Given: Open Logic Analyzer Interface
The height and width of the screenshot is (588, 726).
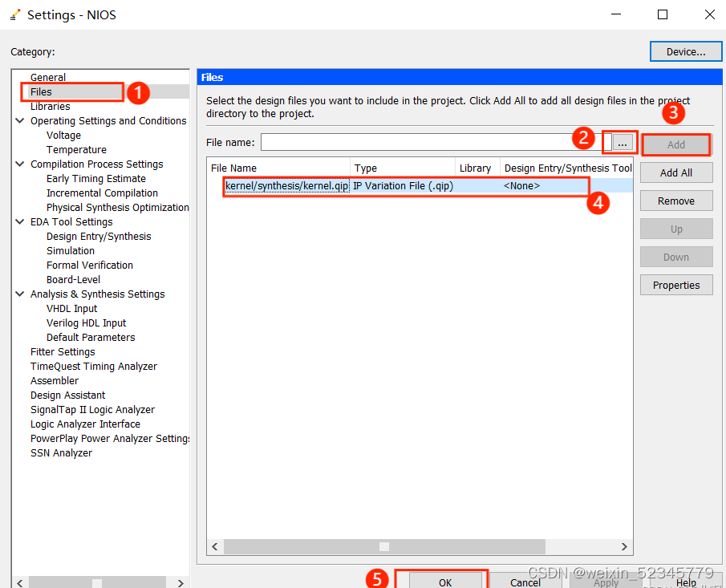Looking at the screenshot, I should [x=85, y=424].
